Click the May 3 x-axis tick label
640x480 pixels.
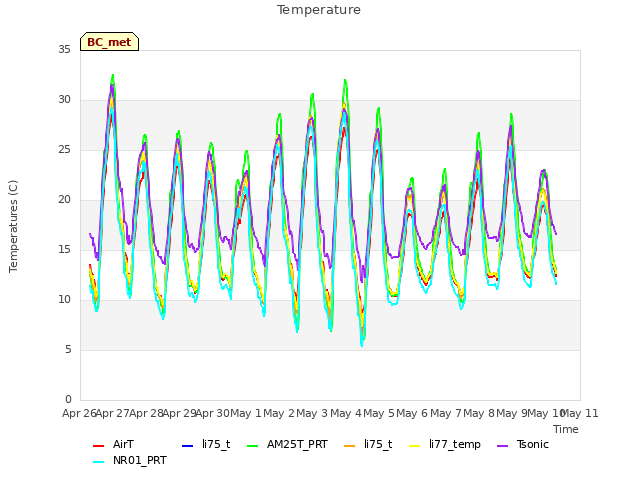312,413
